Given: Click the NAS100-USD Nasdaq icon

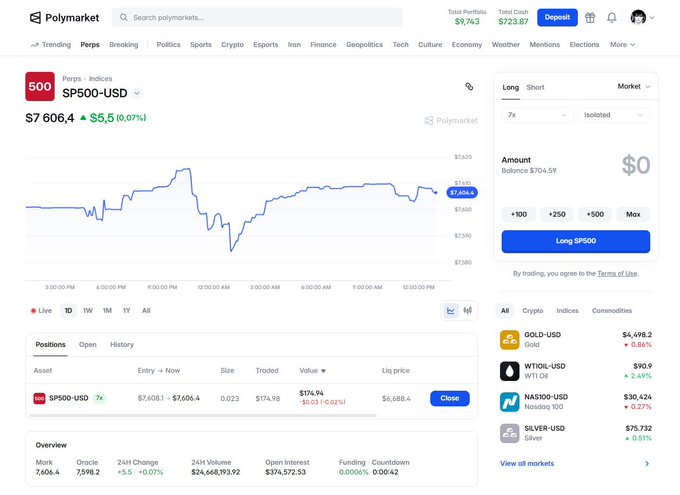Looking at the screenshot, I should 509,402.
